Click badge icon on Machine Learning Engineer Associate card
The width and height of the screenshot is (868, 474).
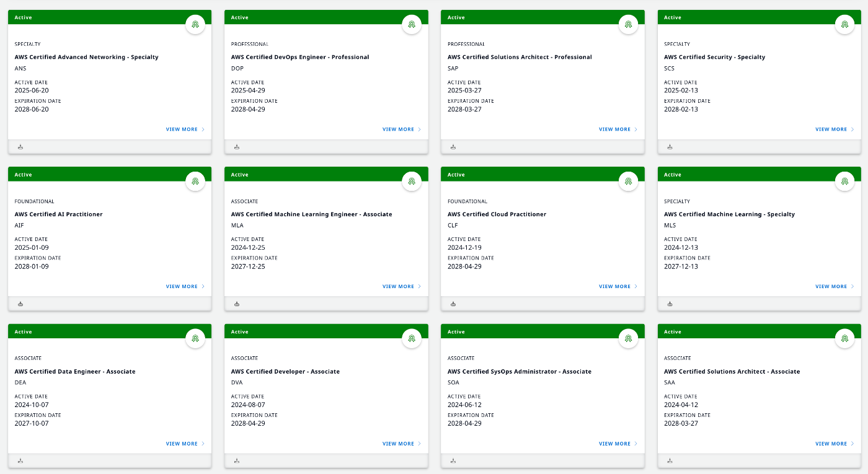(412, 182)
